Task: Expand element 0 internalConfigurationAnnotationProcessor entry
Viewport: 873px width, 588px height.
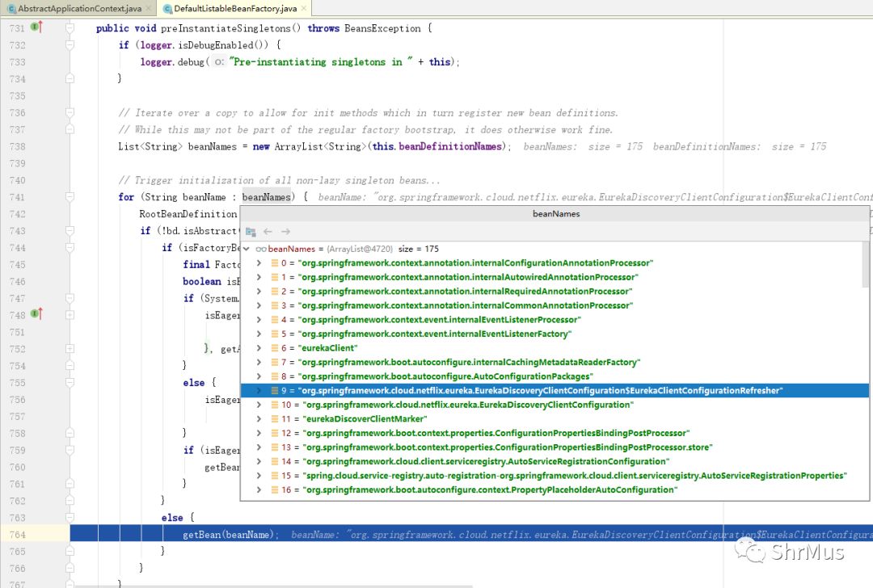Action: click(259, 263)
